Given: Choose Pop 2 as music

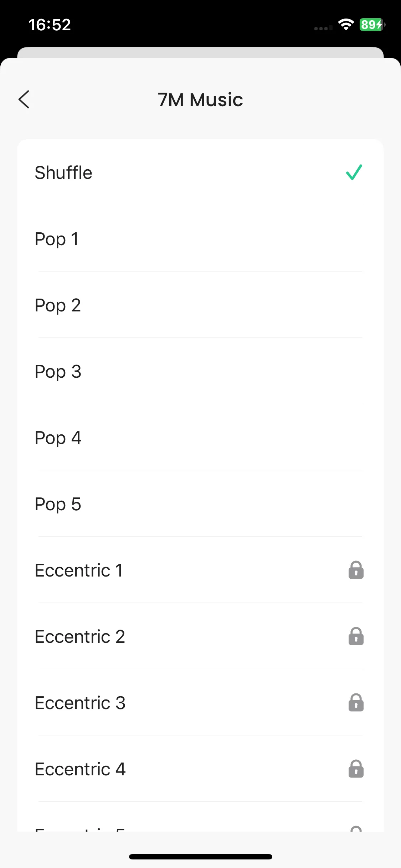Looking at the screenshot, I should (x=58, y=305).
